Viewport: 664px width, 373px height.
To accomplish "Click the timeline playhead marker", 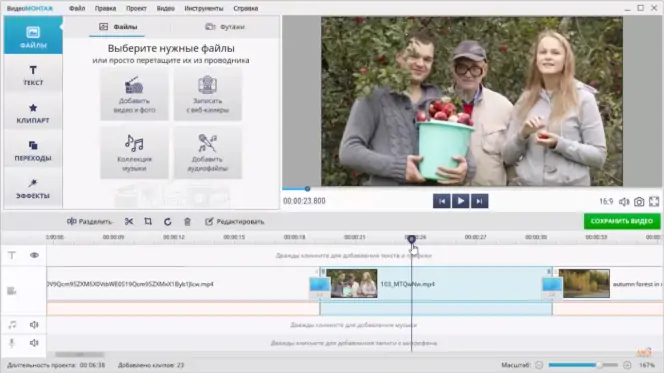I will point(412,239).
